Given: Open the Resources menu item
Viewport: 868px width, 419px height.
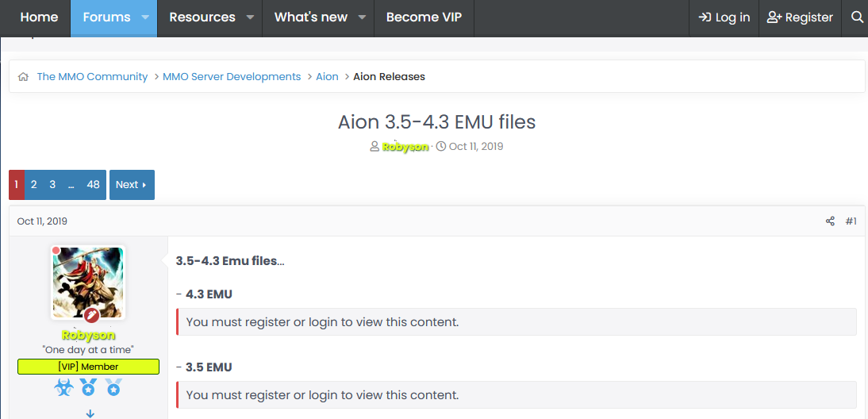Looking at the screenshot, I should click(x=202, y=17).
